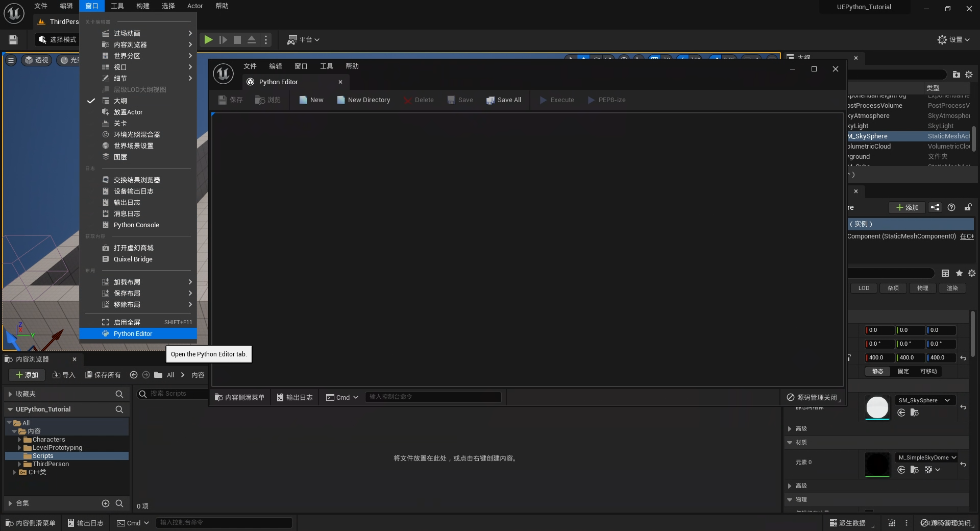Click 浏览 browse button in Python Editor
The height and width of the screenshot is (531, 980).
point(268,100)
